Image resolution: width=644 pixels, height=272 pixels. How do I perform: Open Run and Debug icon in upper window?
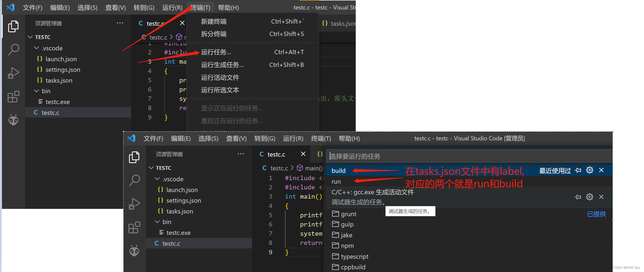click(x=13, y=73)
